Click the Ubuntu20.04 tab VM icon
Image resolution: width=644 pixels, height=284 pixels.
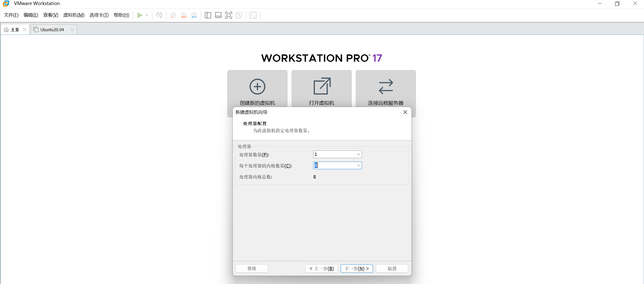[x=36, y=29]
